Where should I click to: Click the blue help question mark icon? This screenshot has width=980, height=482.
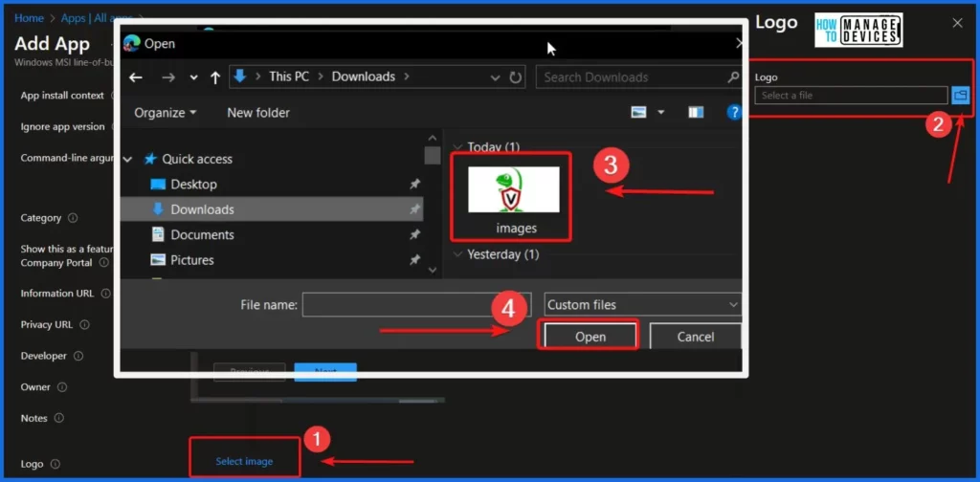click(x=734, y=113)
